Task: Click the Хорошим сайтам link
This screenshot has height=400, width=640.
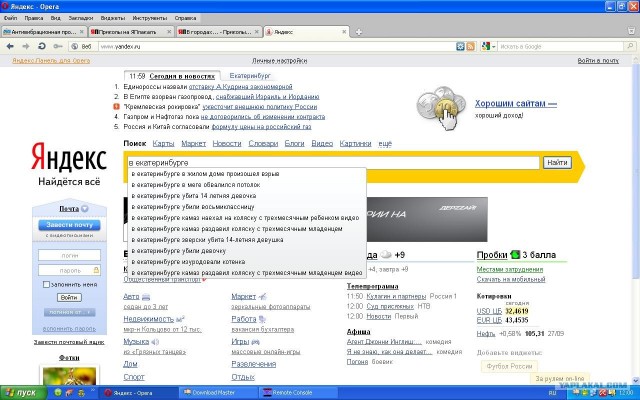Action: coord(516,104)
